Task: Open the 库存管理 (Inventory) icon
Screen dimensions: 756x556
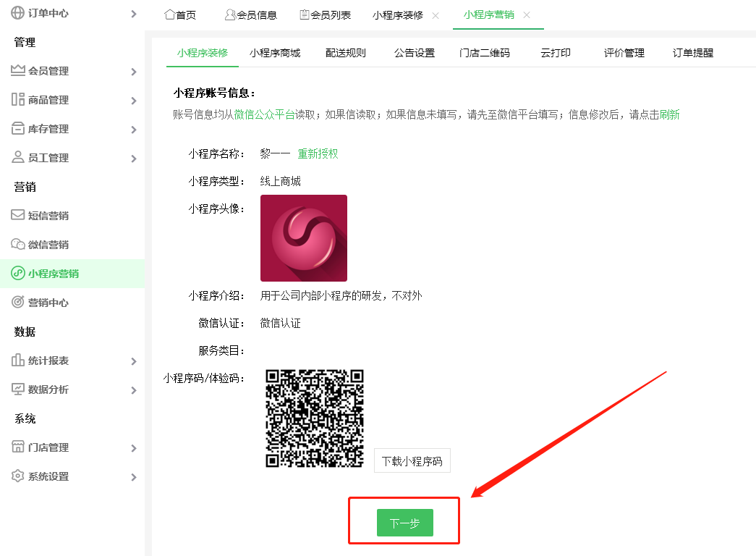Action: click(18, 129)
